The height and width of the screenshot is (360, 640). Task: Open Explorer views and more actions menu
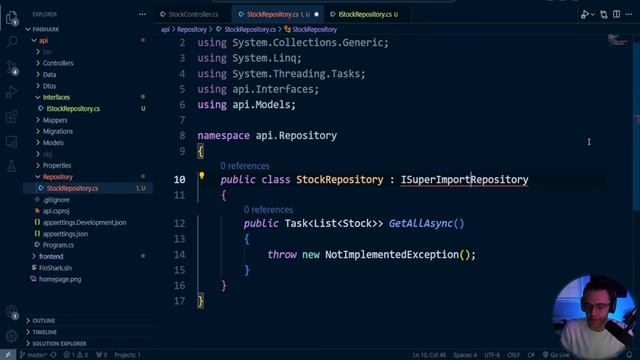point(142,14)
